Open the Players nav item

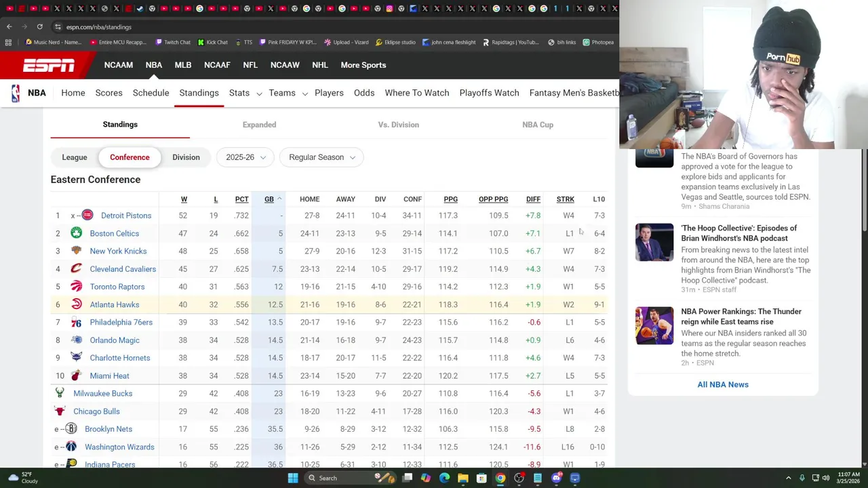click(329, 93)
